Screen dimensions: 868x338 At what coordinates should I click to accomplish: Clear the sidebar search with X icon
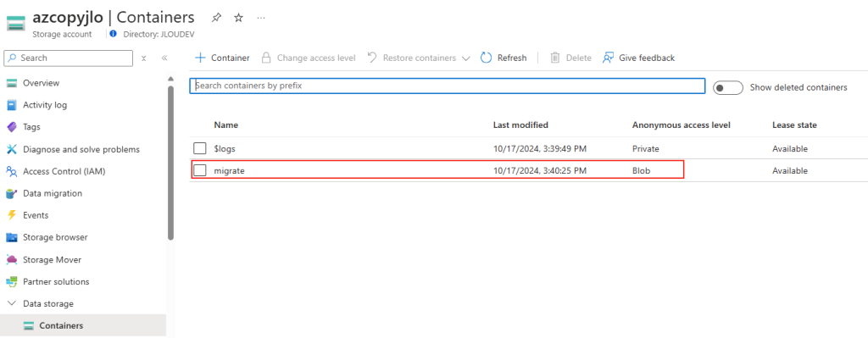[143, 58]
